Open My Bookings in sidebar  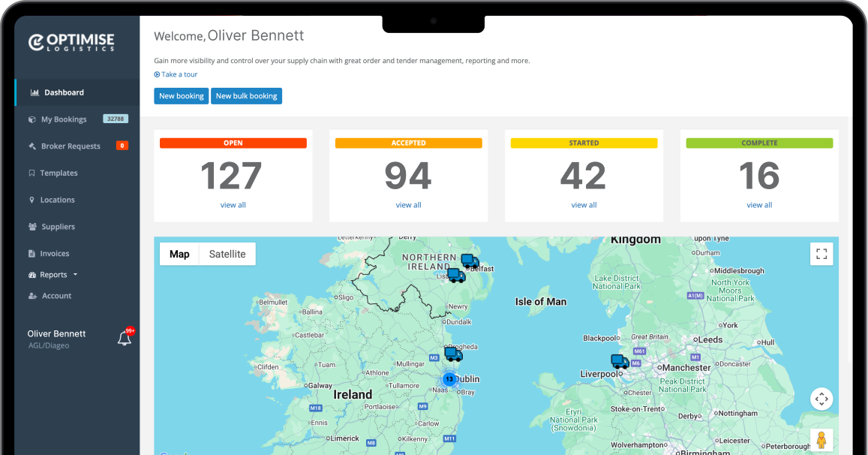coord(64,119)
